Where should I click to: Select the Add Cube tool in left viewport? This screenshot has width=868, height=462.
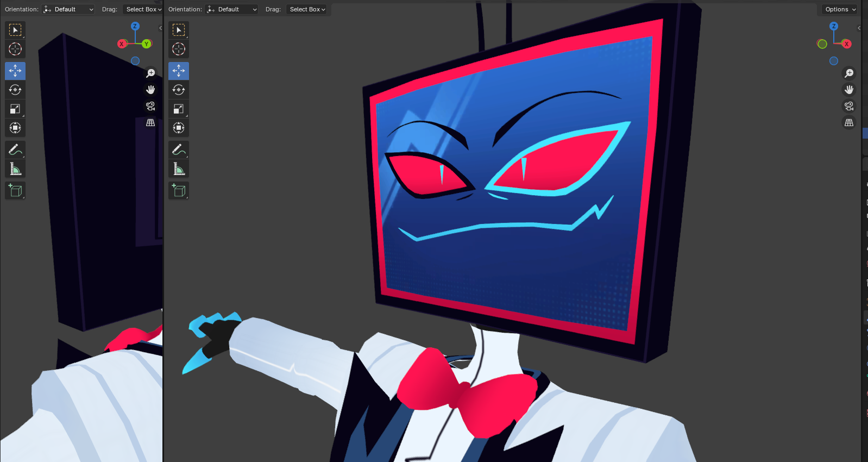pos(15,190)
